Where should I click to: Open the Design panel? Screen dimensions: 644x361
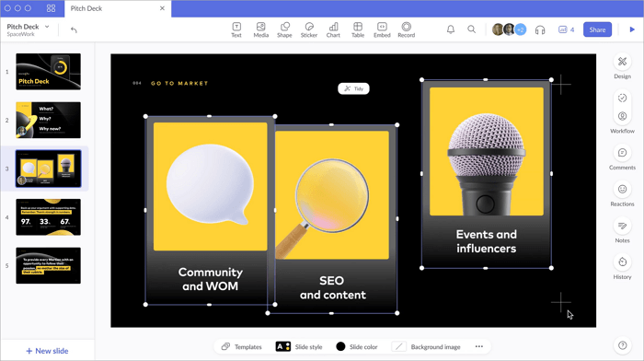click(622, 66)
